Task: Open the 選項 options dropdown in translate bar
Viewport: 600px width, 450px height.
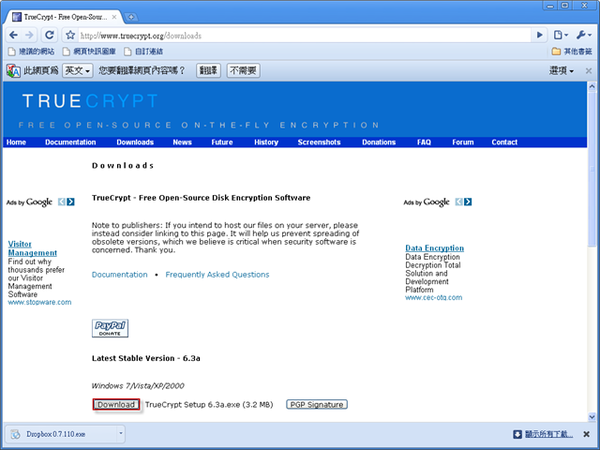Action: (561, 70)
